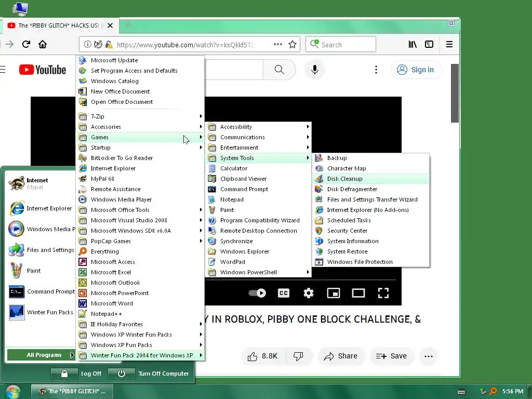Open Windows File Protection icon
Screen dimensions: 532x399
coord(318,262)
